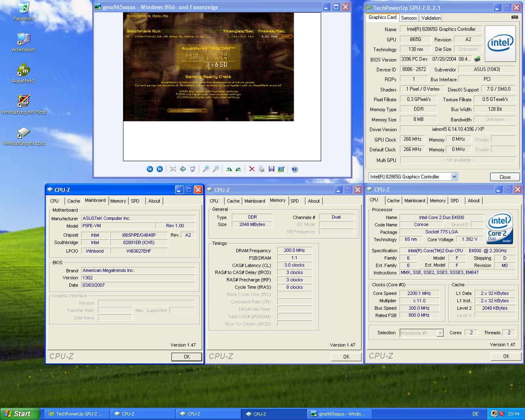Click '3.0 clocks' CAS latency value
525x420 pixels.
[x=294, y=265]
